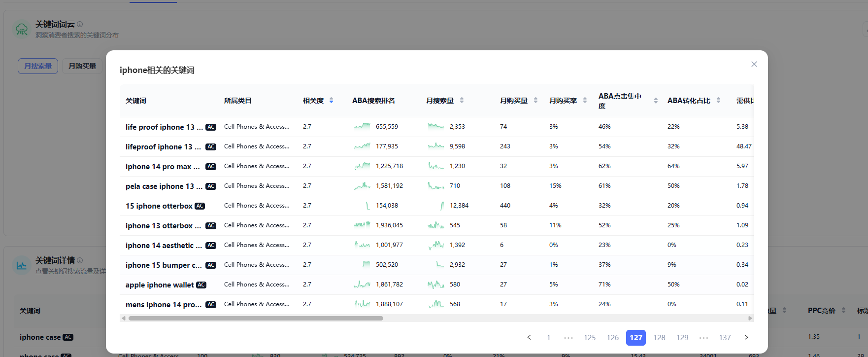Click the table horizontal scrollbar thumb
The height and width of the screenshot is (357, 868).
click(x=256, y=319)
